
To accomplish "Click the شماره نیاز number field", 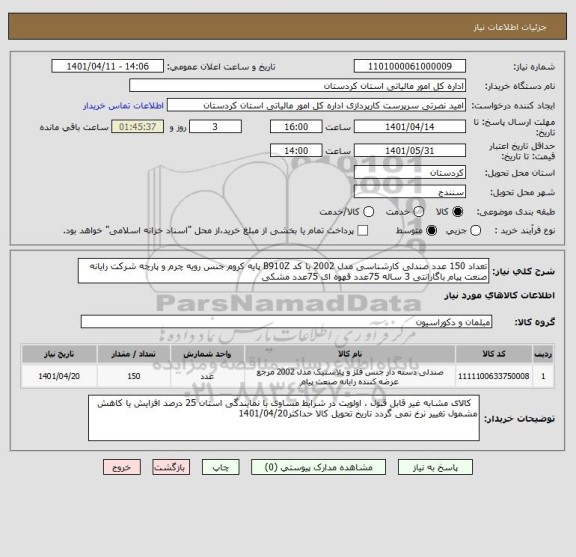I will point(410,67).
